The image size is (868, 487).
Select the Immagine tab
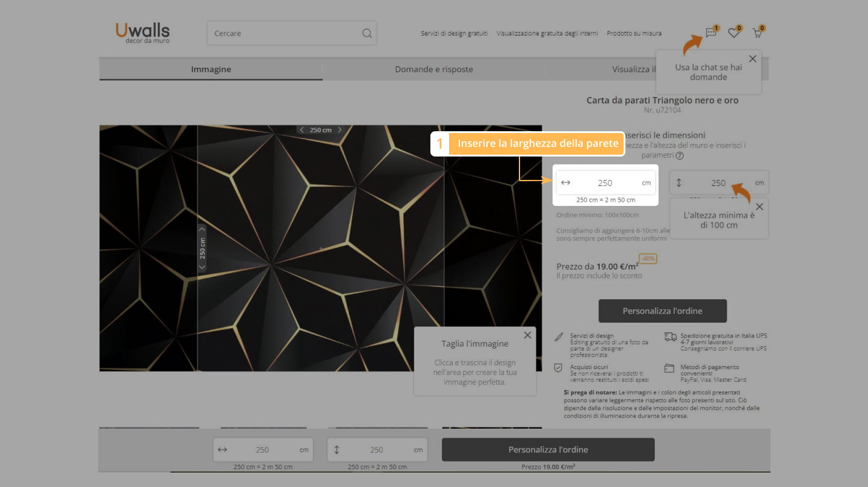click(211, 69)
